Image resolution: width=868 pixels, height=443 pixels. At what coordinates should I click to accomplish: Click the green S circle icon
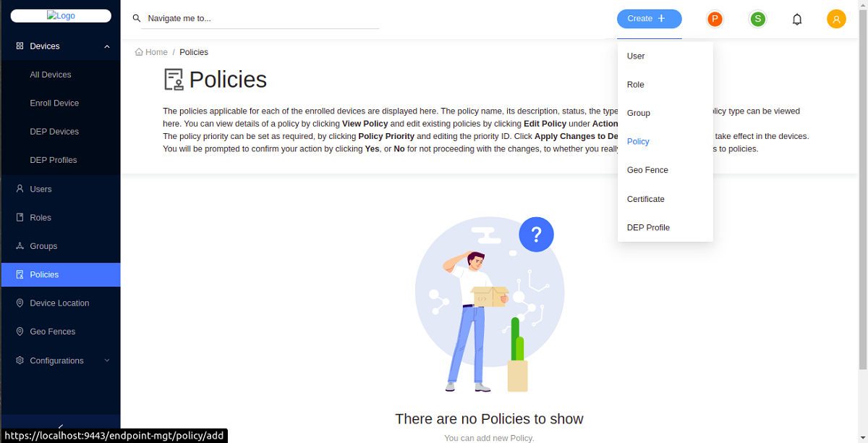click(x=757, y=20)
